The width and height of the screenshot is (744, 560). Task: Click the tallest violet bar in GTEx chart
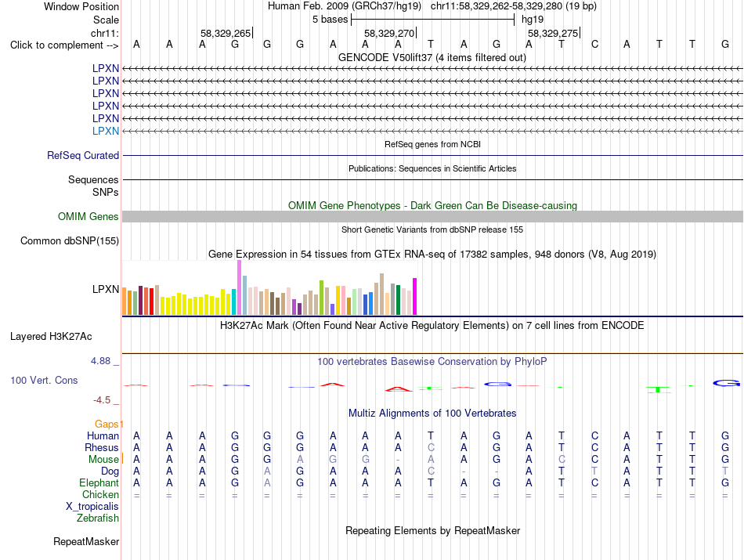pyautogui.click(x=239, y=287)
